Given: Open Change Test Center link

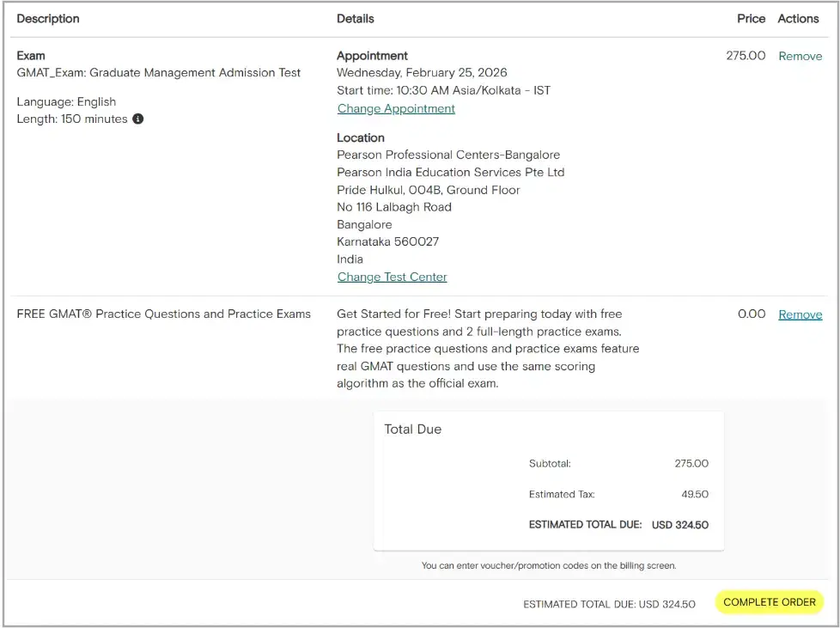Looking at the screenshot, I should point(392,277).
